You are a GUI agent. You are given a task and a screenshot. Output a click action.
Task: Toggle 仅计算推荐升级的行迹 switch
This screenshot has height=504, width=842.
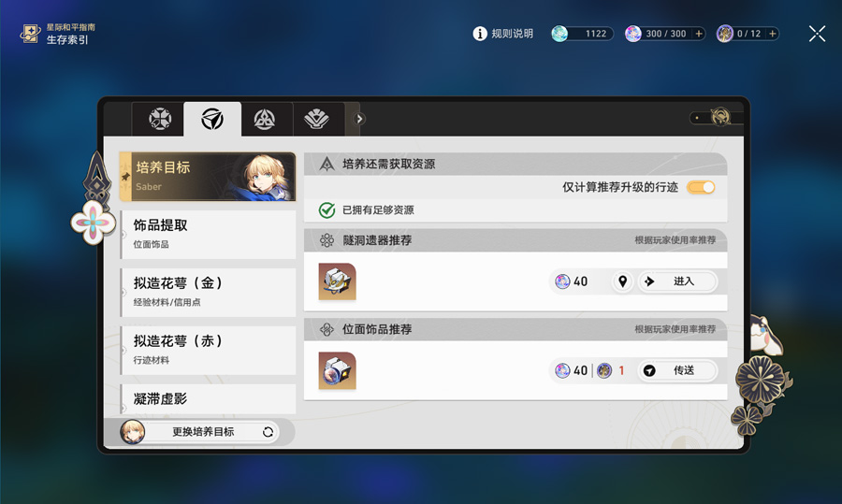(x=701, y=187)
